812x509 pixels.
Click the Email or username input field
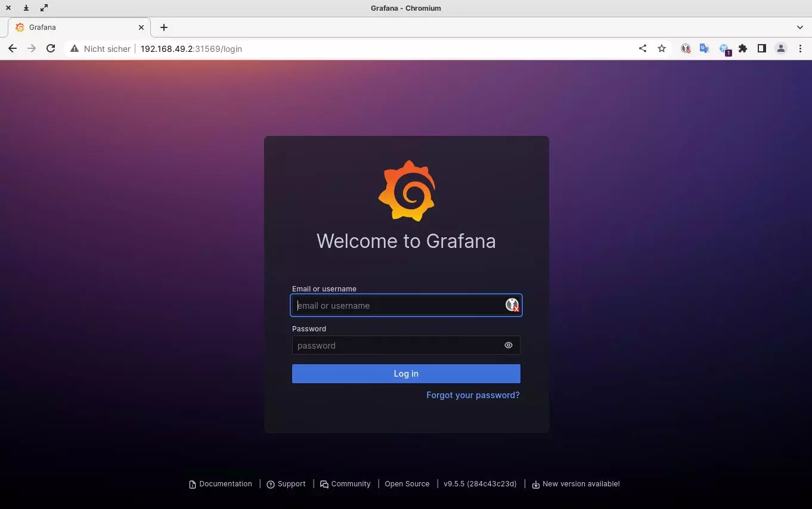point(396,305)
